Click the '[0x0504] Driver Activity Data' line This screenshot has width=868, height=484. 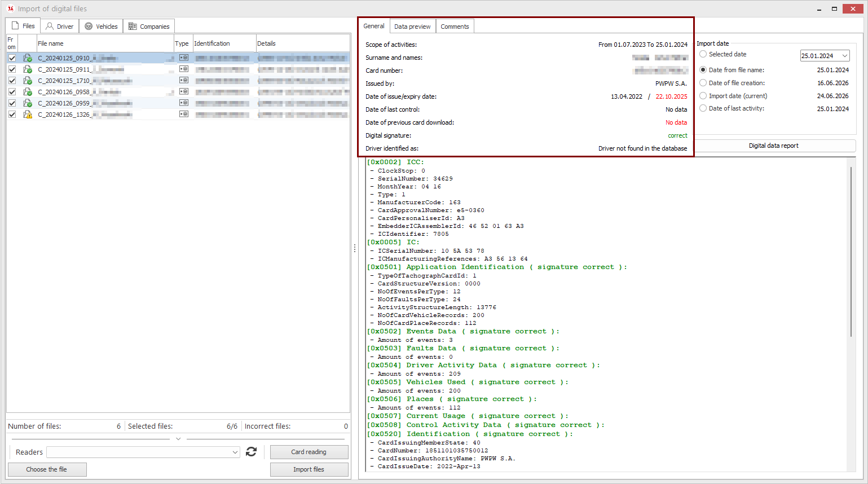coord(483,366)
